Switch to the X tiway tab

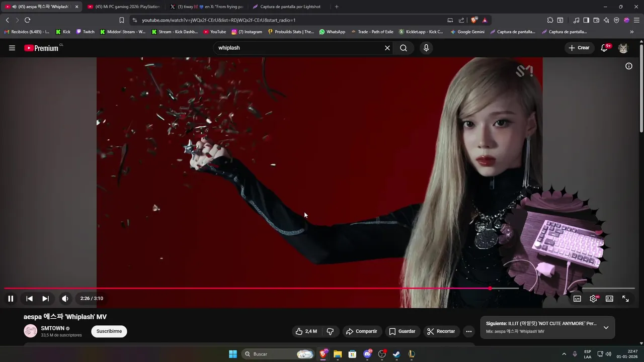pos(206,7)
